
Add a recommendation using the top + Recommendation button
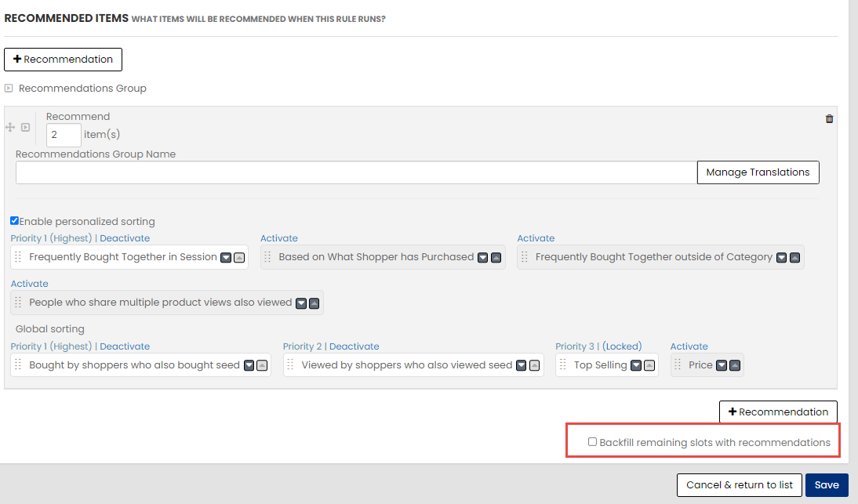coord(63,60)
